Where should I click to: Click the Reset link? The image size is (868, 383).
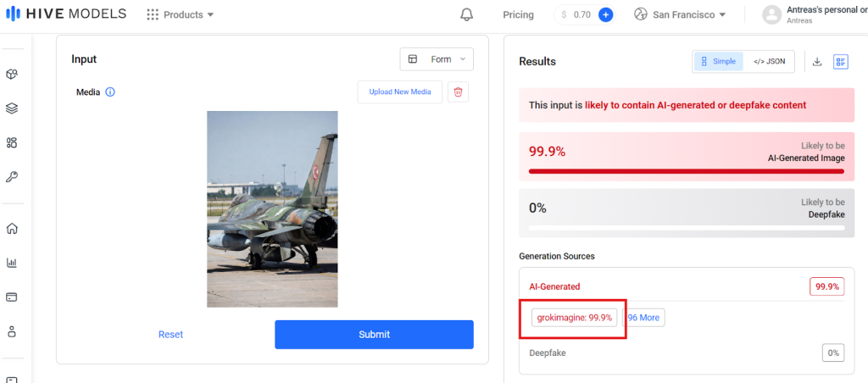coord(170,334)
